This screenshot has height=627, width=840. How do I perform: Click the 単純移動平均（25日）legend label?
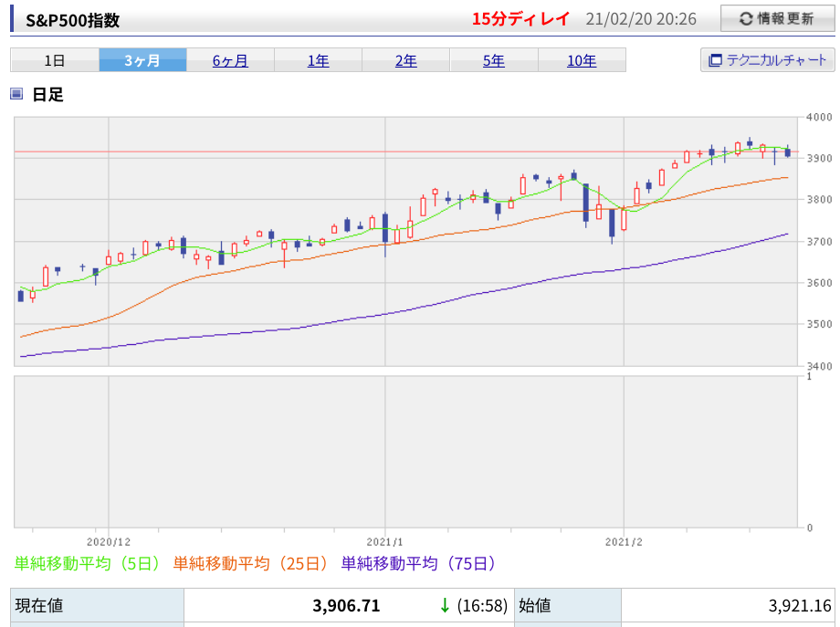(251, 563)
